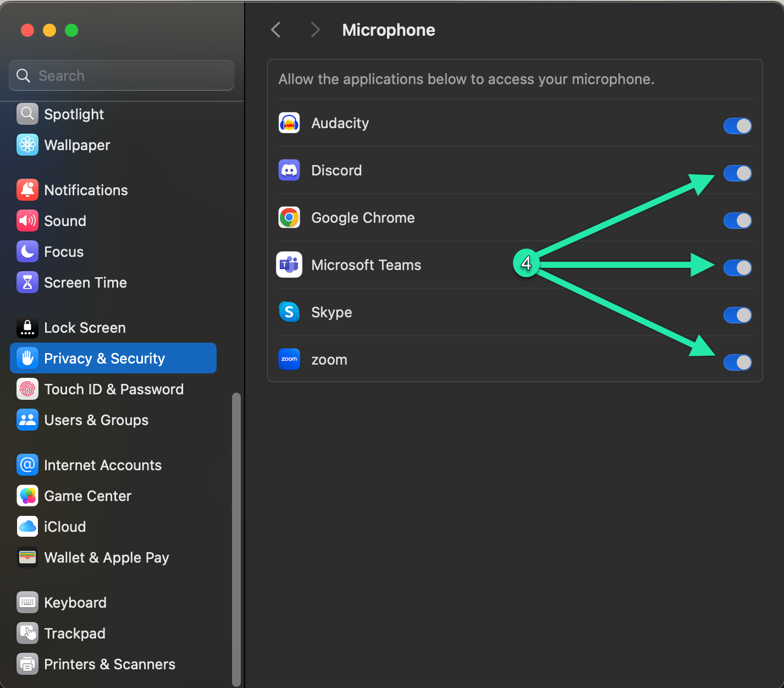The height and width of the screenshot is (688, 784).
Task: Click the Microsoft Teams app name
Action: point(366,265)
